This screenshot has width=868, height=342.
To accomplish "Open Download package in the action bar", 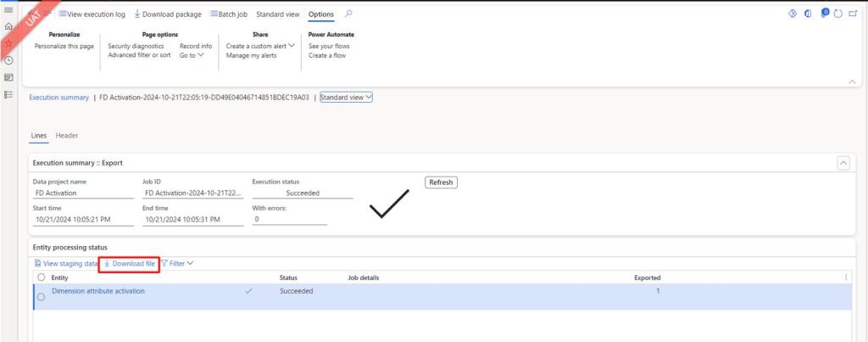I will click(168, 14).
